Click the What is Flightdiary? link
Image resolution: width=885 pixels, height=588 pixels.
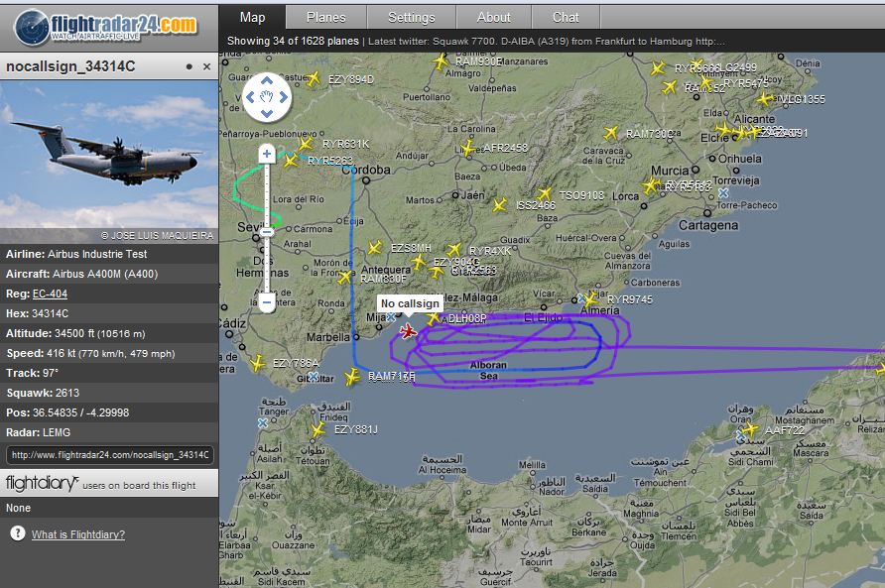coord(77,534)
